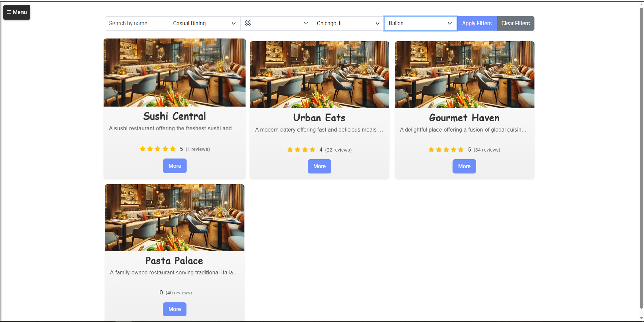644x322 pixels.
Task: Click Pasta Palace's description text
Action: pyautogui.click(x=174, y=273)
